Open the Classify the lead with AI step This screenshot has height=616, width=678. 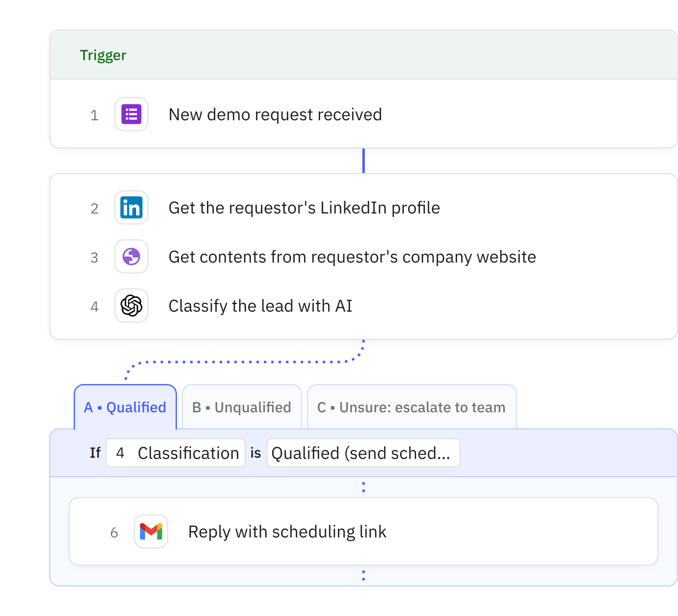tap(260, 306)
